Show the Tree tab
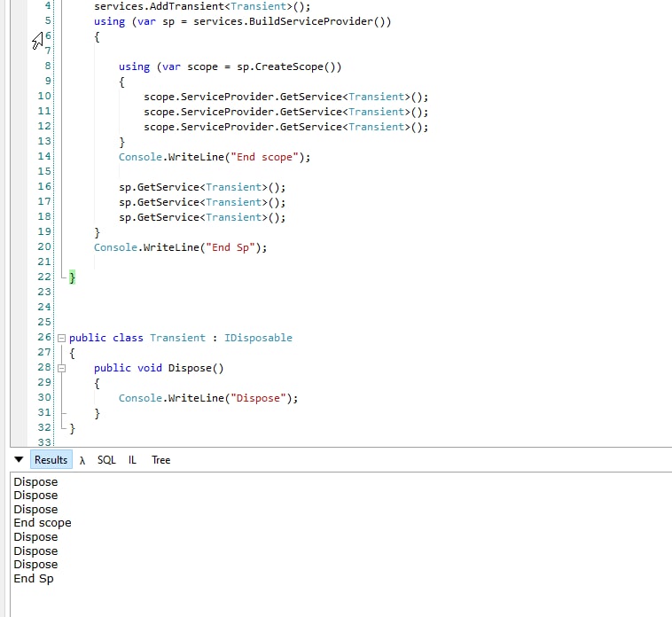This screenshot has width=672, height=617. [x=160, y=460]
